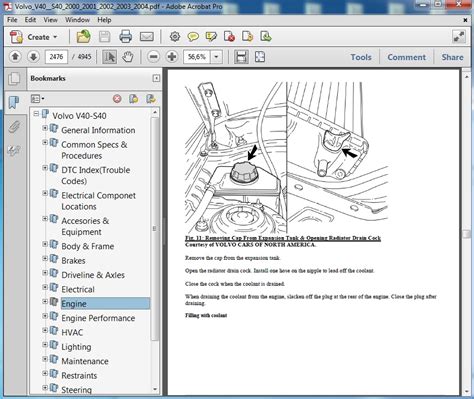Expand the Engine Performance bookmark
This screenshot has width=474, height=399.
click(45, 316)
